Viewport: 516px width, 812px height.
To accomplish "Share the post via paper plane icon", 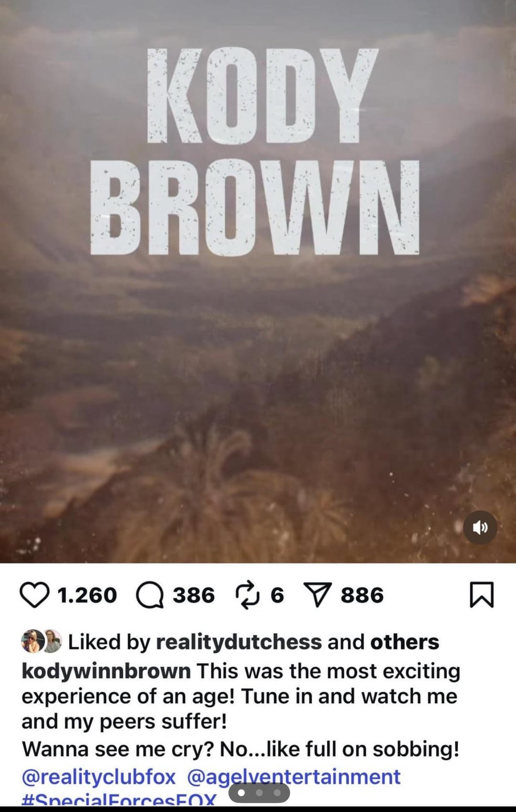I will point(318,596).
